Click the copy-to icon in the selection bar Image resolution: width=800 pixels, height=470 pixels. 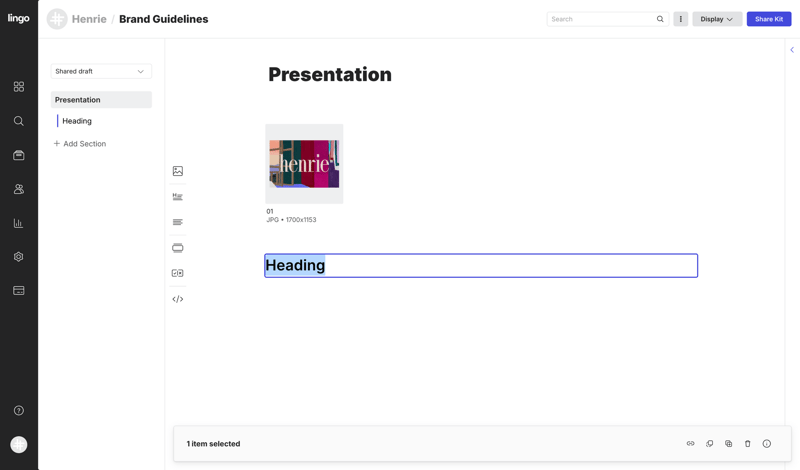tap(710, 443)
